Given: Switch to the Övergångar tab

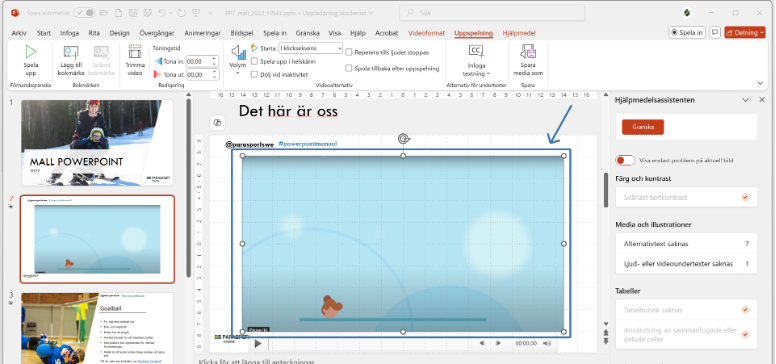Looking at the screenshot, I should [156, 33].
